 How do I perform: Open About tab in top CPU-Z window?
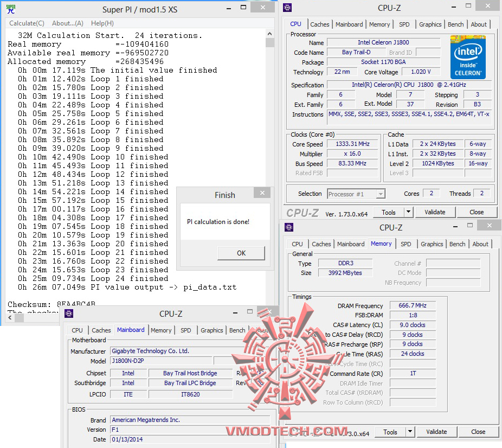pyautogui.click(x=479, y=24)
